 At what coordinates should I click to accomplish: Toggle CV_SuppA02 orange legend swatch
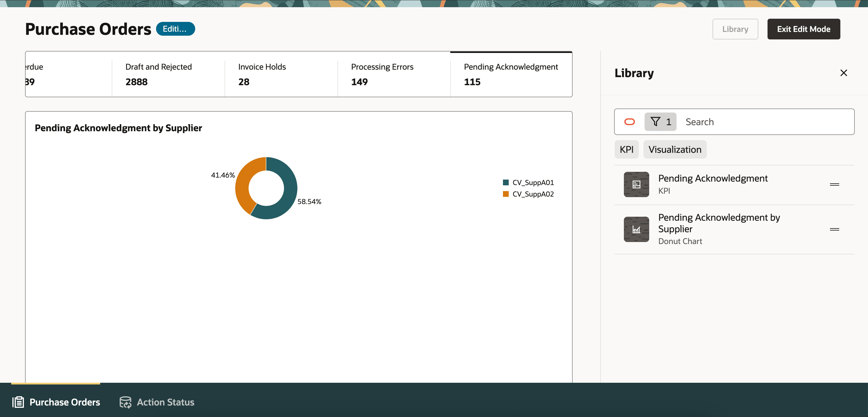tap(506, 194)
